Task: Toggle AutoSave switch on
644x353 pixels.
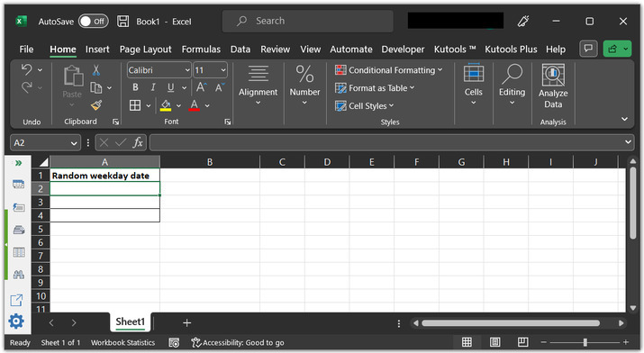Action: point(94,22)
